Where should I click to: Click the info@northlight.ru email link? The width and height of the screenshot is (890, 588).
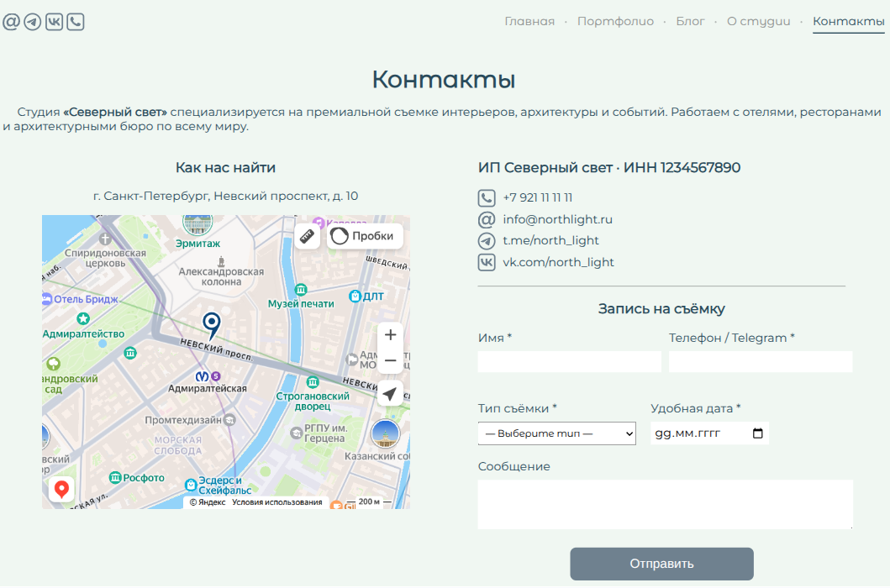(557, 219)
